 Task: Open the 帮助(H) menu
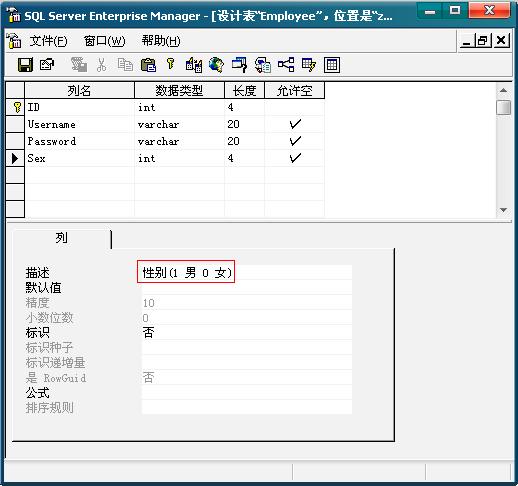point(161,41)
